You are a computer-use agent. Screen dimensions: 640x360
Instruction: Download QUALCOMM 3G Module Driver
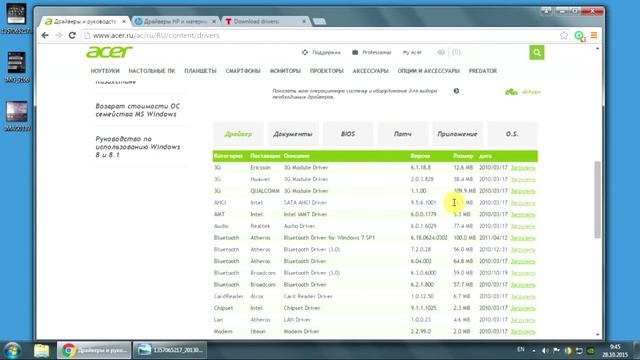523,191
